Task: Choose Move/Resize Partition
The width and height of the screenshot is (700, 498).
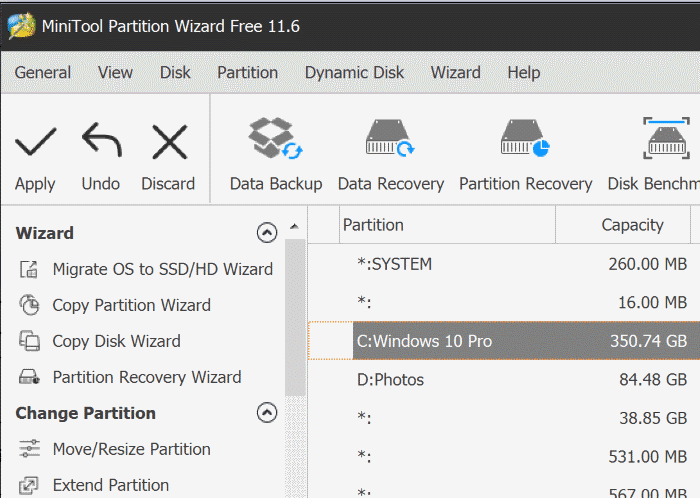Action: 132,449
